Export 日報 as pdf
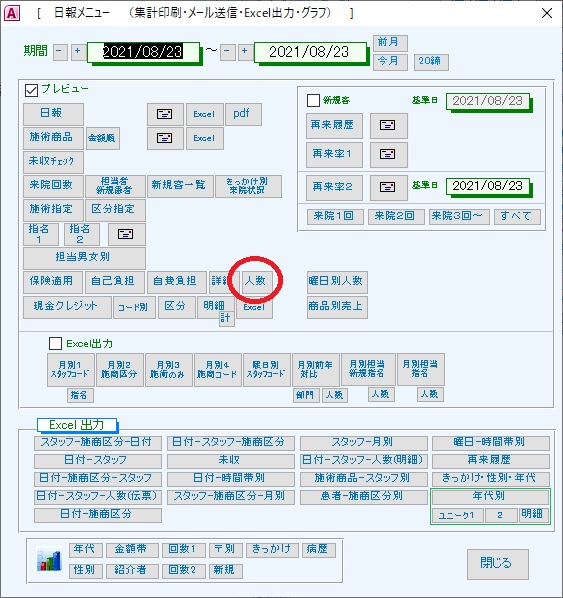563x598 pixels. click(243, 114)
